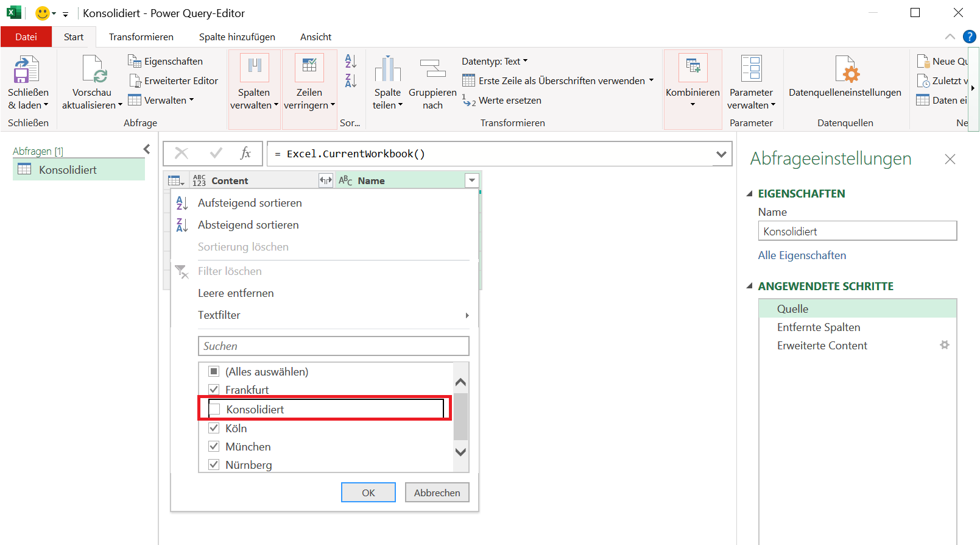
Task: Click the Schließen & laden icon
Action: [27, 69]
